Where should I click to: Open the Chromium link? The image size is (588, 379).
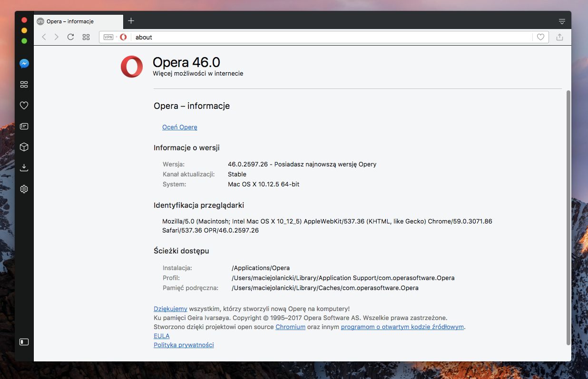point(290,327)
